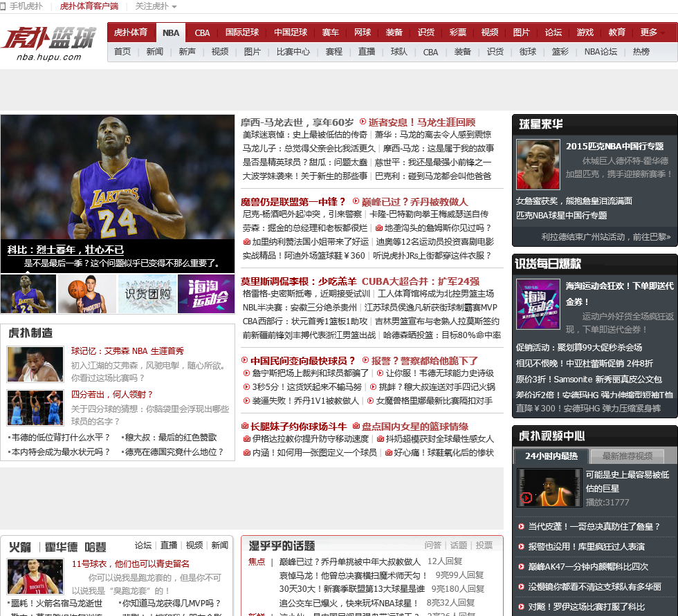The height and width of the screenshot is (616, 678).
Task: Open the Iverson article thumbnail in 虎扑制造
Action: pos(35,364)
